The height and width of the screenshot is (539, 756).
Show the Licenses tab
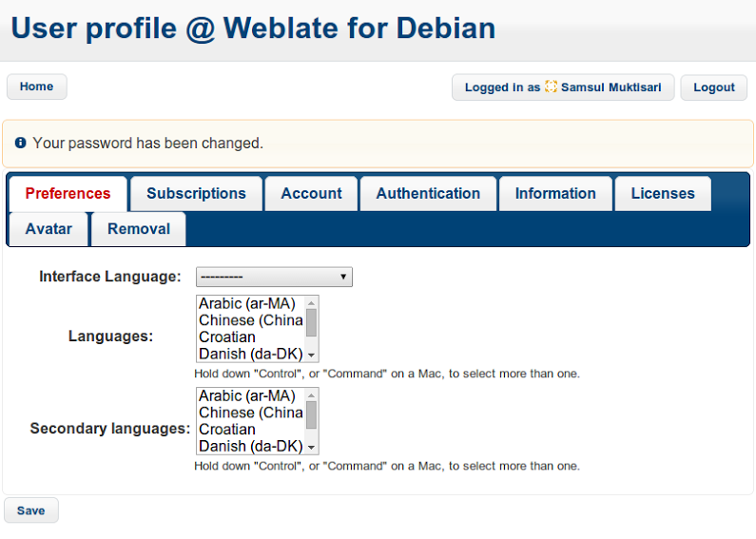[663, 193]
